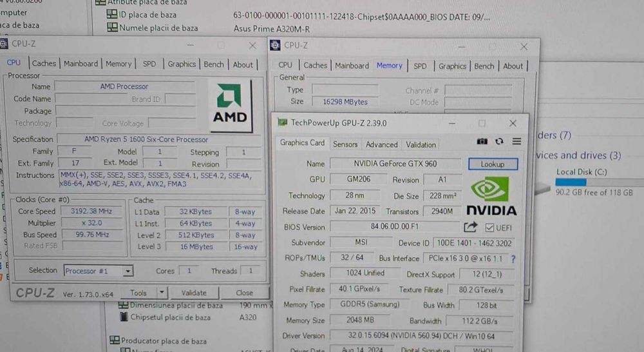Click the Instructions text box in CPU-Z

pos(159,179)
